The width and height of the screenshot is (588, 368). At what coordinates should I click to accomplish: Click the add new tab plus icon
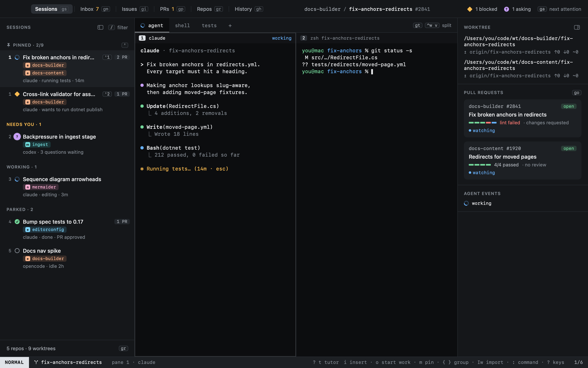(230, 26)
